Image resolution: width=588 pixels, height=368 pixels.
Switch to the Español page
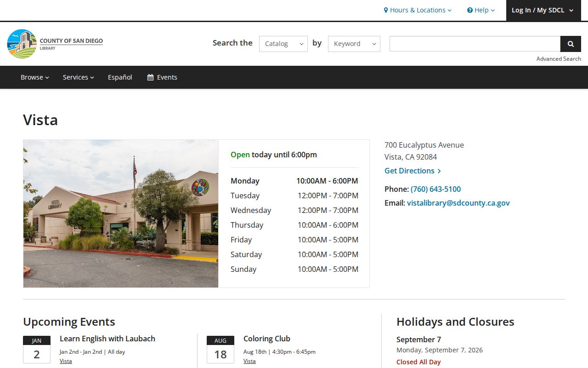(120, 77)
